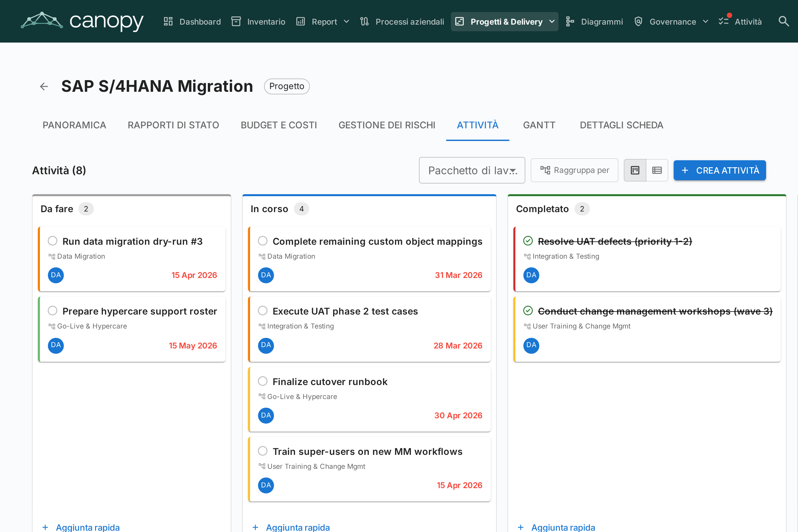
Task: Open the search magnifier icon
Action: 783,21
